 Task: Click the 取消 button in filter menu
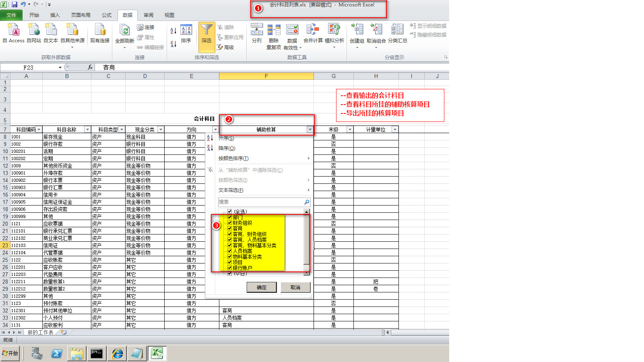[295, 287]
